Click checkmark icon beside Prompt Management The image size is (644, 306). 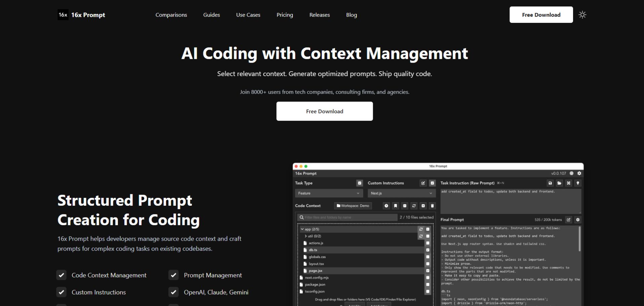(173, 275)
